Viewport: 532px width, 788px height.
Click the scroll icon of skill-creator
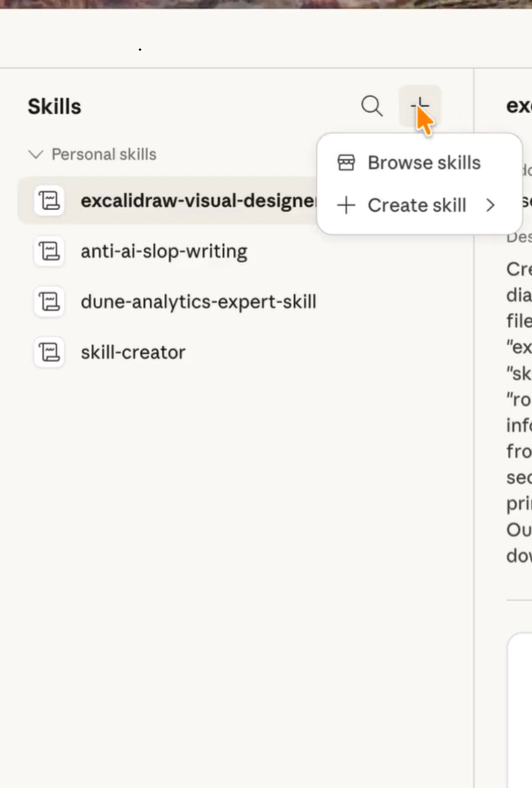(x=49, y=352)
